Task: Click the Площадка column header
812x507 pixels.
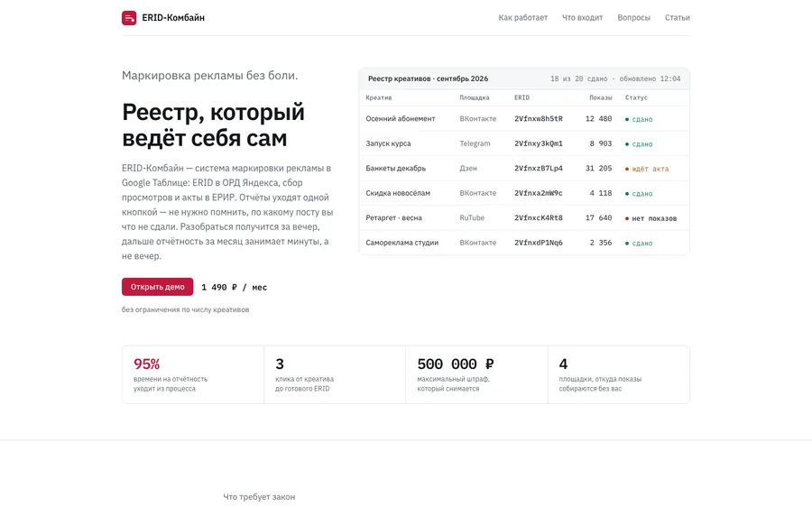Action: pos(474,97)
